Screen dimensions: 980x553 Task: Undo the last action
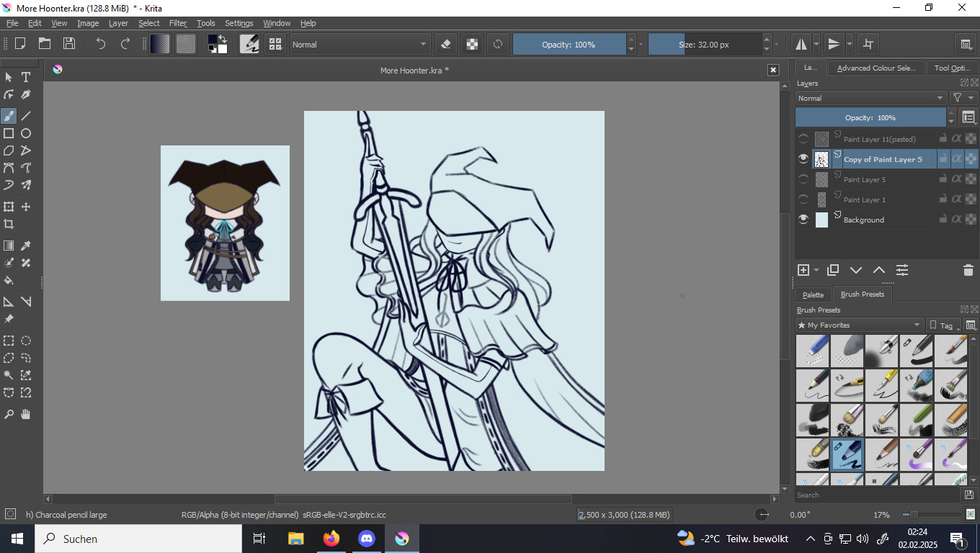(x=101, y=44)
